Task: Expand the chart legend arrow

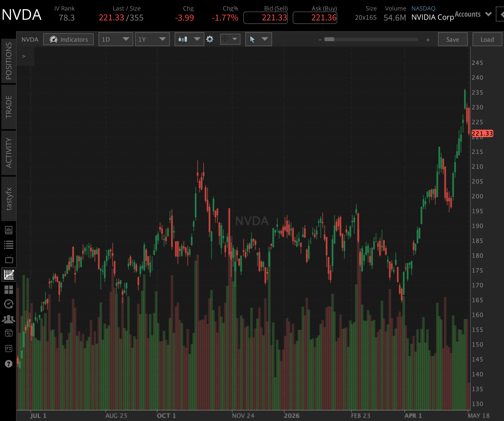Action: tap(23, 56)
